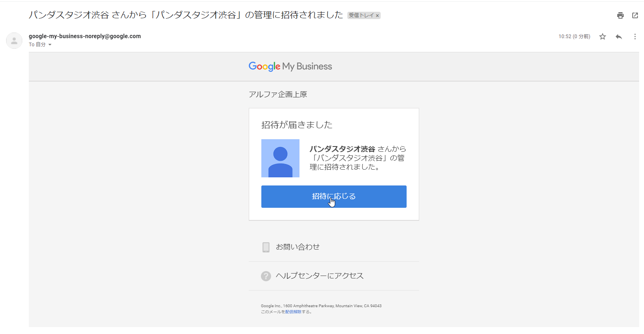Viewport: 644px width, 334px height.
Task: Click the blue profile picture in the invitation card
Action: (x=280, y=158)
